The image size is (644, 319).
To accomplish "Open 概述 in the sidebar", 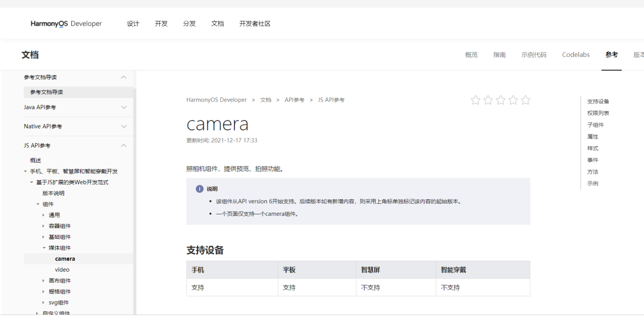I will tap(36, 160).
